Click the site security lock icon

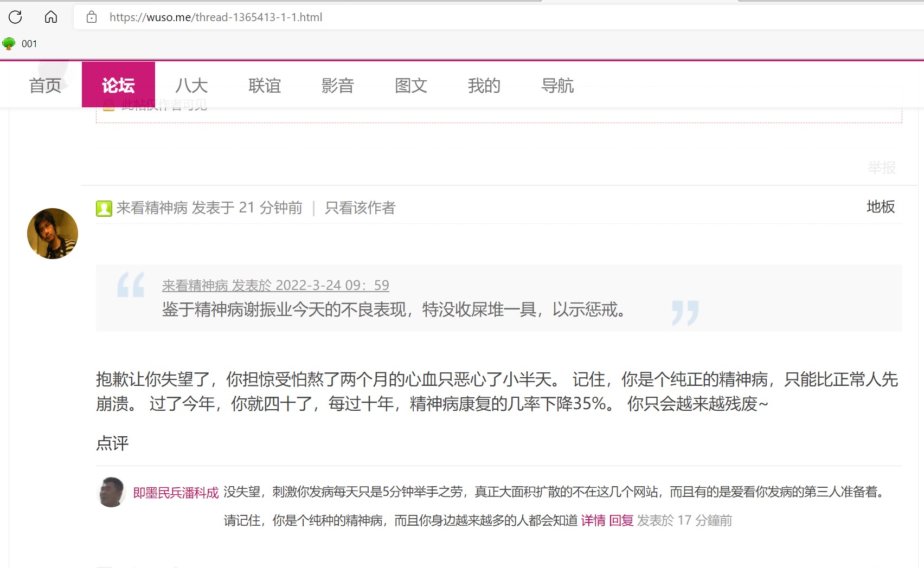point(92,17)
